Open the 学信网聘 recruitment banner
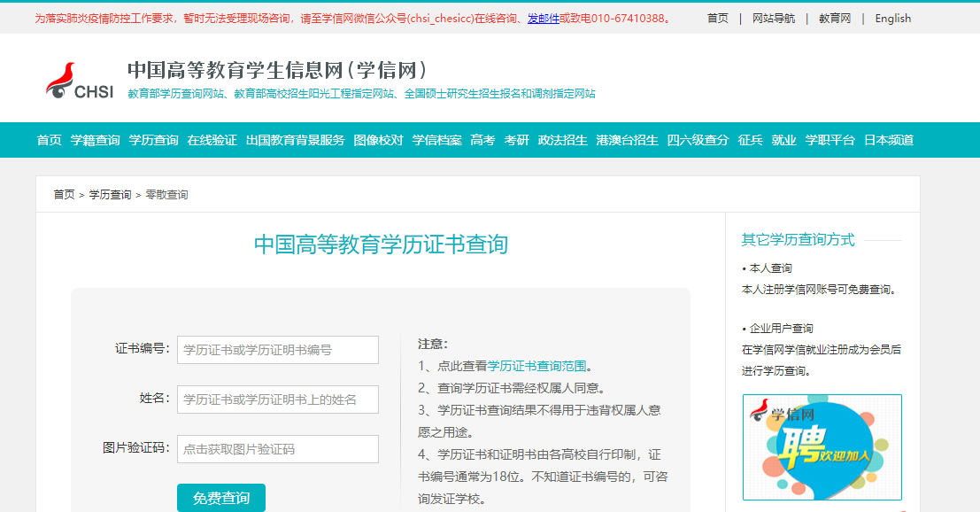 [x=822, y=446]
